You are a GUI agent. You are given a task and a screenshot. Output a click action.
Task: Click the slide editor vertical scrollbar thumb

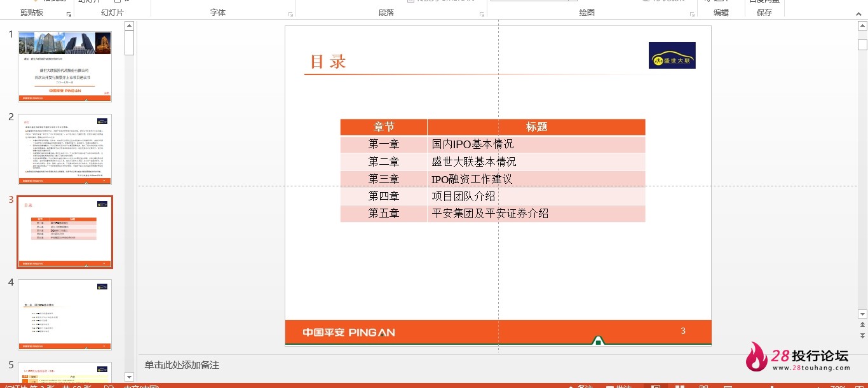[862, 45]
